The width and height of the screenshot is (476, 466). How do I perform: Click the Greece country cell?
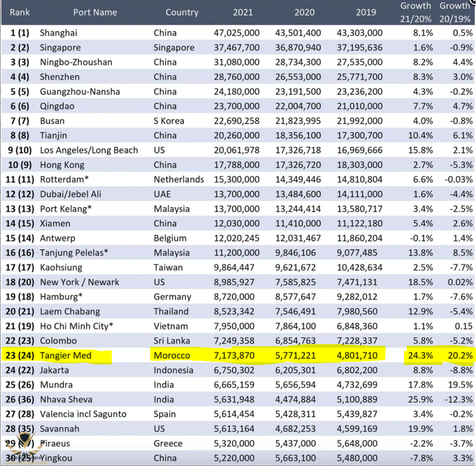[168, 443]
